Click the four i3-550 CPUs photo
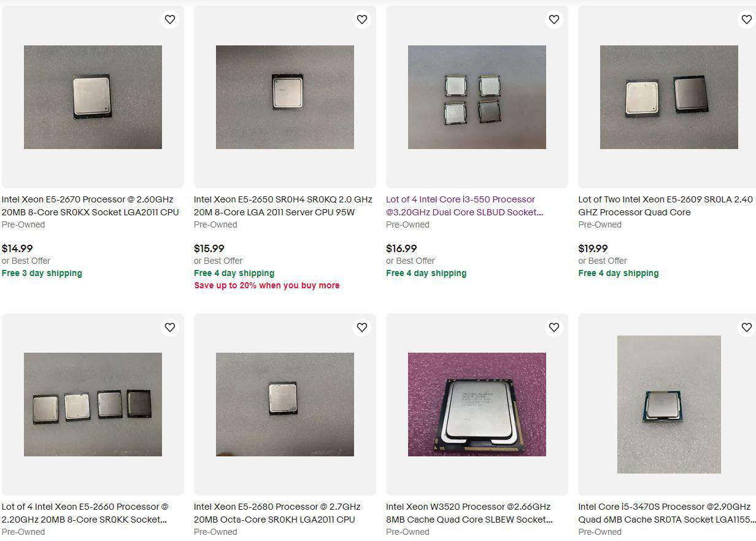The height and width of the screenshot is (541, 756). click(x=477, y=97)
